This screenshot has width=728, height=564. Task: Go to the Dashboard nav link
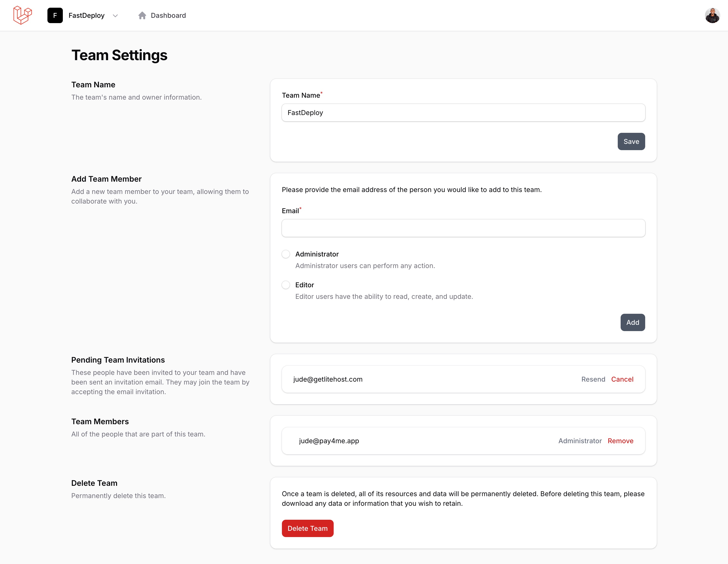(168, 15)
